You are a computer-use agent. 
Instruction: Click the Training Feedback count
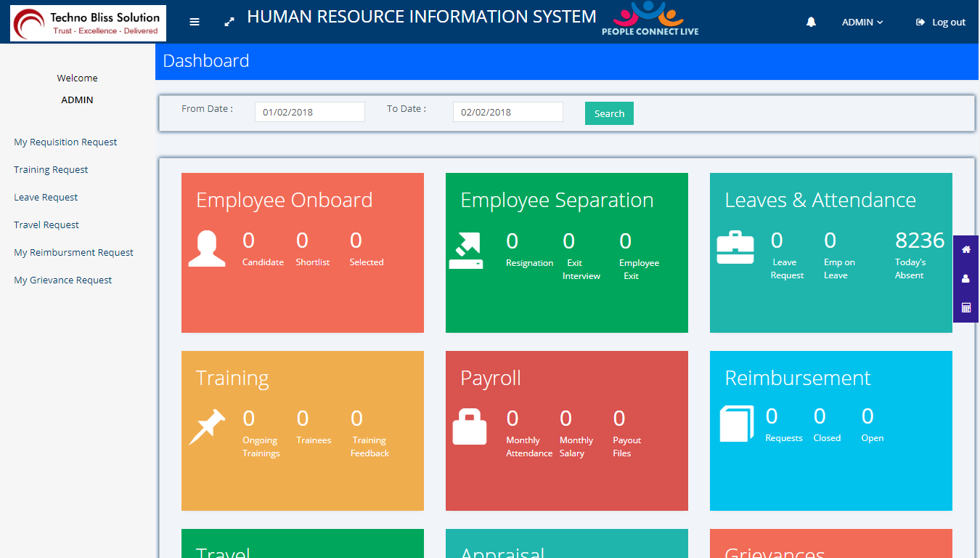click(x=357, y=418)
